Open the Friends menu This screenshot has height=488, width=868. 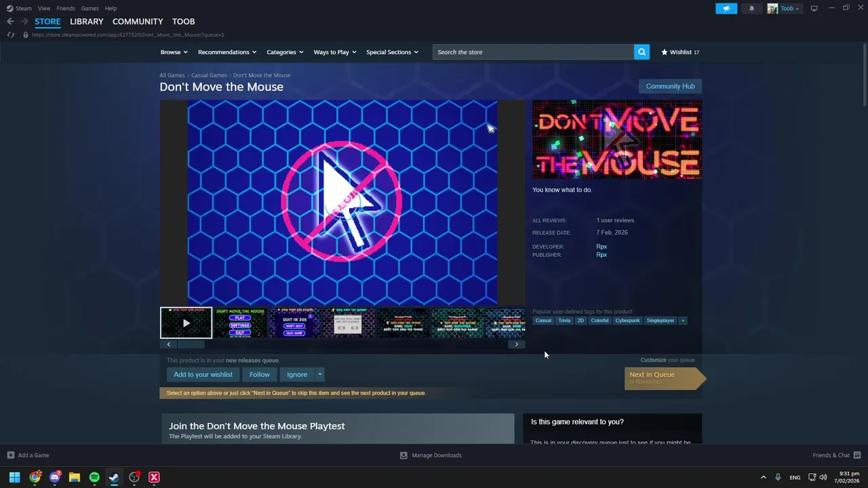point(66,8)
